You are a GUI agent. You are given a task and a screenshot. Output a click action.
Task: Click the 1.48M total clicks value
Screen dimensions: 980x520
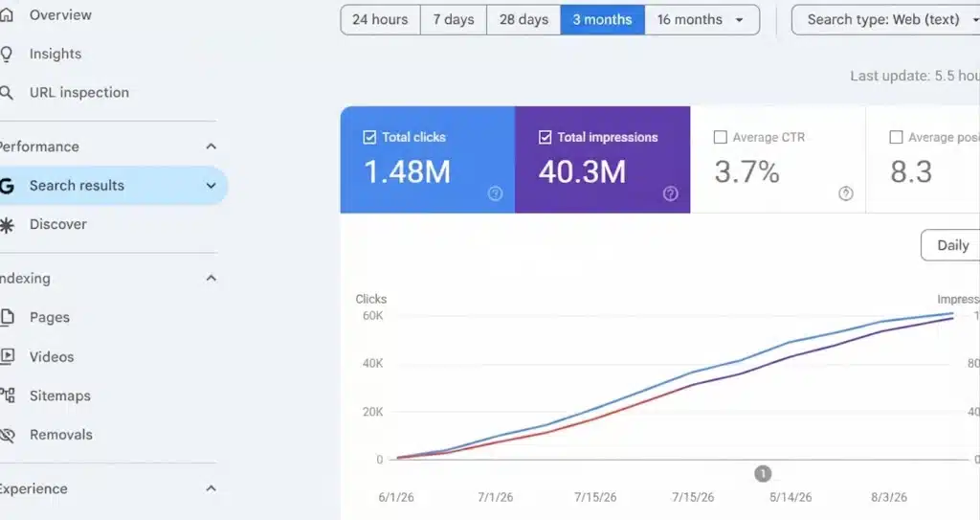coord(407,172)
